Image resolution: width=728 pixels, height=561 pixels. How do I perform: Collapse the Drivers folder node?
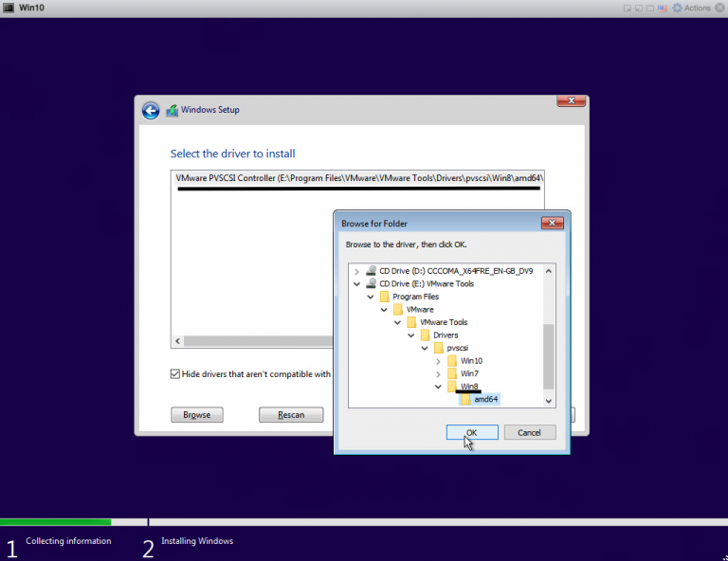click(410, 335)
